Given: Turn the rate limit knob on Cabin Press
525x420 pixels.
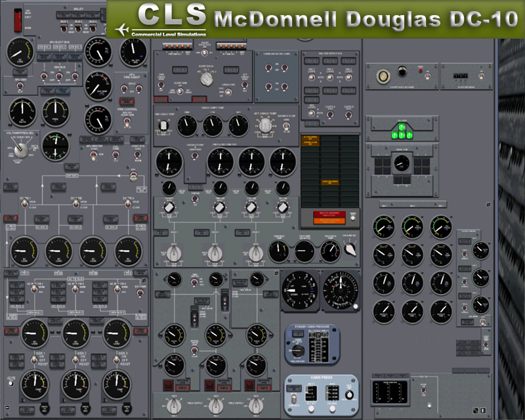Looking at the screenshot, I should 349,394.
